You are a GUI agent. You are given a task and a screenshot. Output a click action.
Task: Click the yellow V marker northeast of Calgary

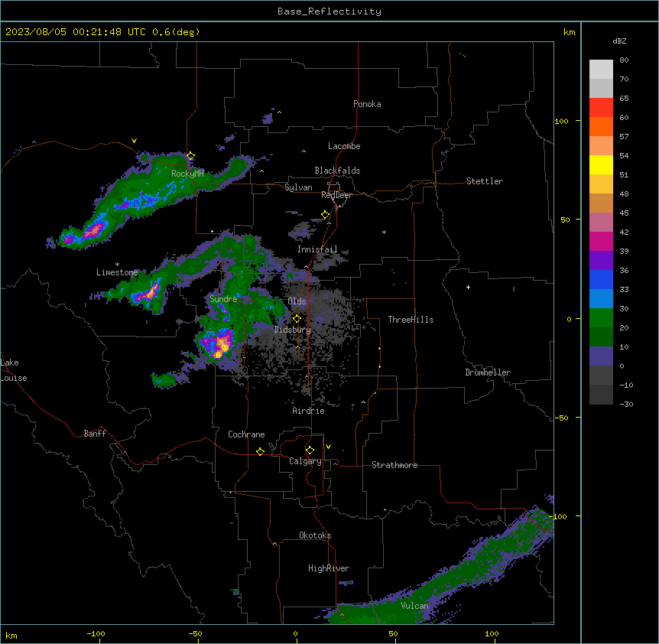pyautogui.click(x=328, y=447)
